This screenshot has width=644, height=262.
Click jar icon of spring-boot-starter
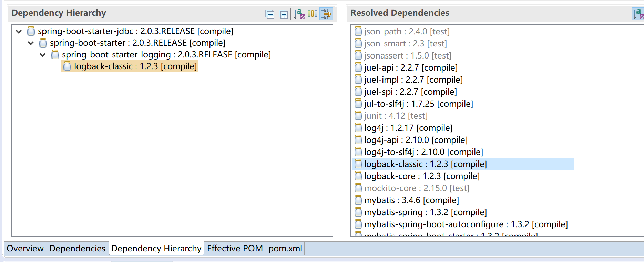43,43
